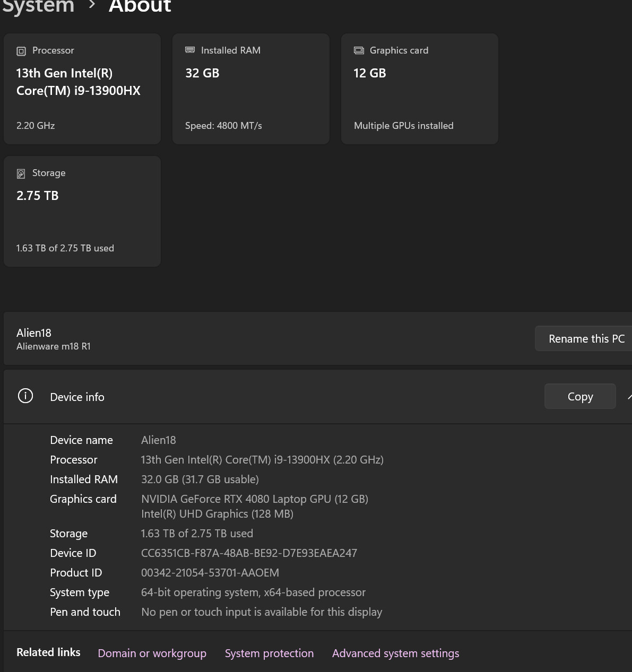Image resolution: width=632 pixels, height=672 pixels.
Task: Open System protection link
Action: coord(269,653)
